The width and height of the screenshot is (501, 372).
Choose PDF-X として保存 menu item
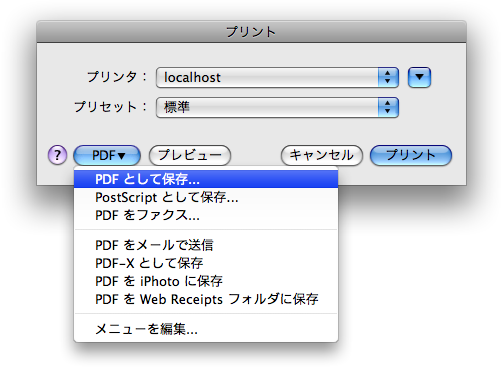(x=206, y=263)
